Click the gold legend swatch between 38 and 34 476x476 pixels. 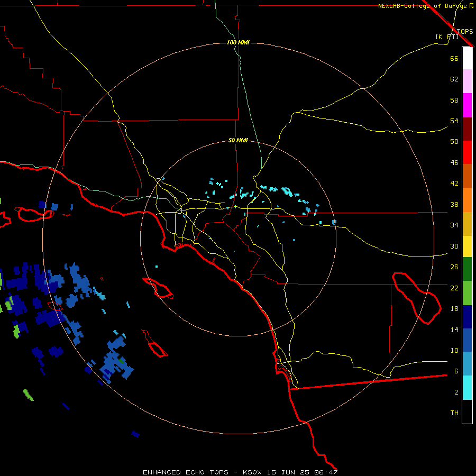[467, 223]
